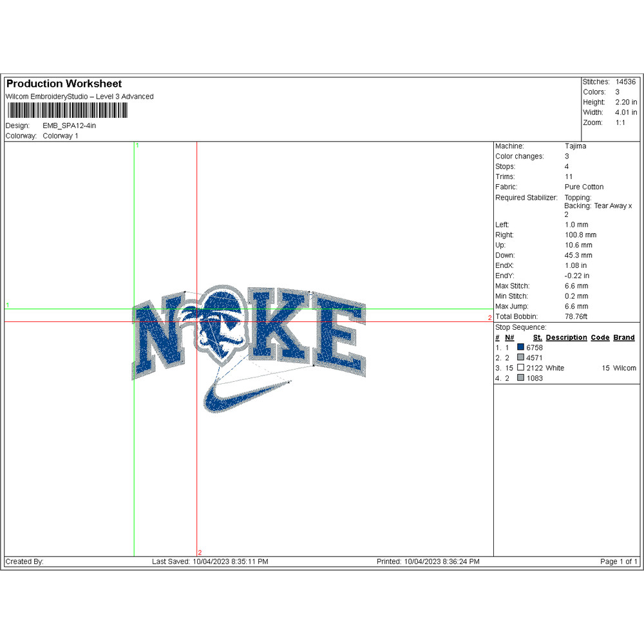Click the barcode under the worksheet title

[66, 111]
